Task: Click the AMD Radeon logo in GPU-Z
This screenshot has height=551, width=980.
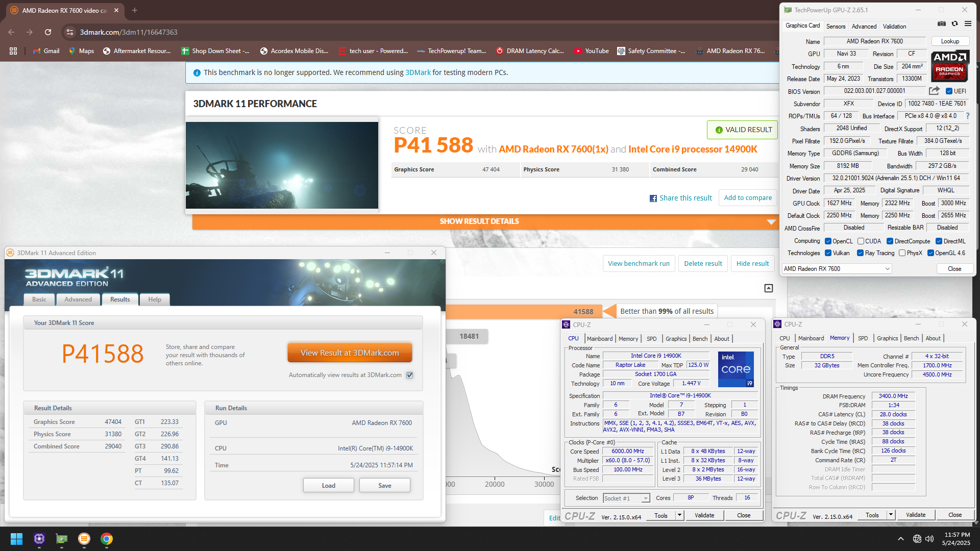Action: [950, 66]
